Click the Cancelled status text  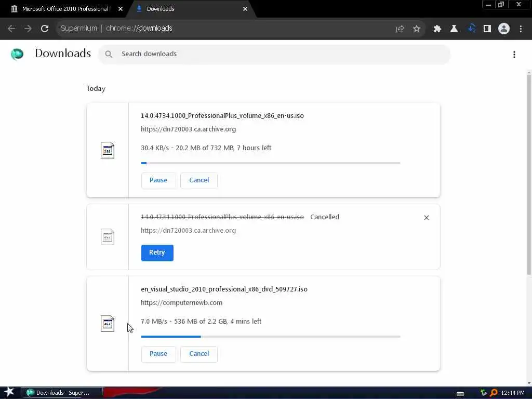(x=325, y=217)
